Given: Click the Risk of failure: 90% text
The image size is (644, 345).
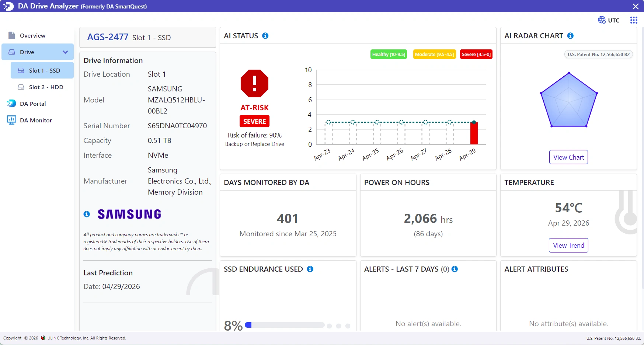Looking at the screenshot, I should [x=255, y=135].
